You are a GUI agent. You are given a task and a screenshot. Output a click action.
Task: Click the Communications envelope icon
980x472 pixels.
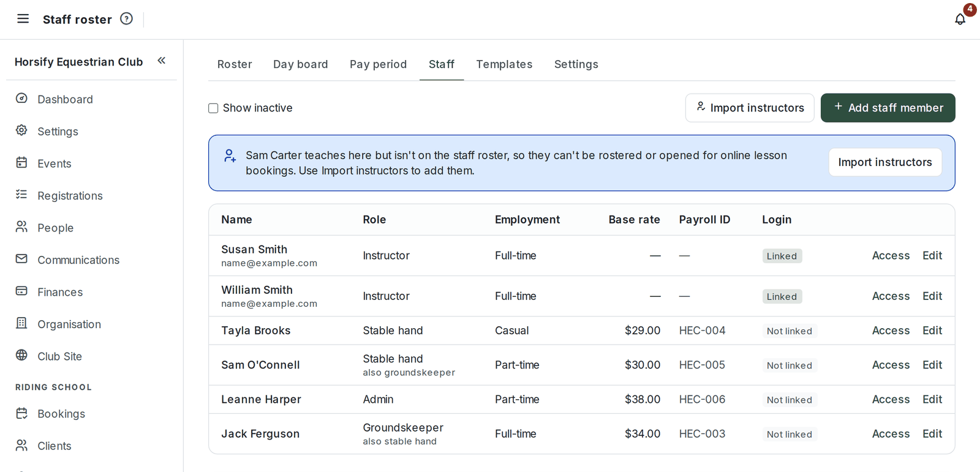point(21,259)
